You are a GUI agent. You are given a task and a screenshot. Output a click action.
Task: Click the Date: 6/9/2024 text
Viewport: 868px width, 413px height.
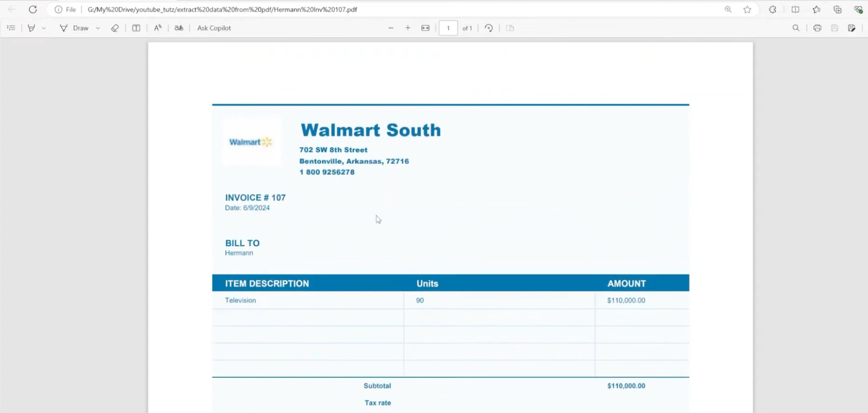247,208
